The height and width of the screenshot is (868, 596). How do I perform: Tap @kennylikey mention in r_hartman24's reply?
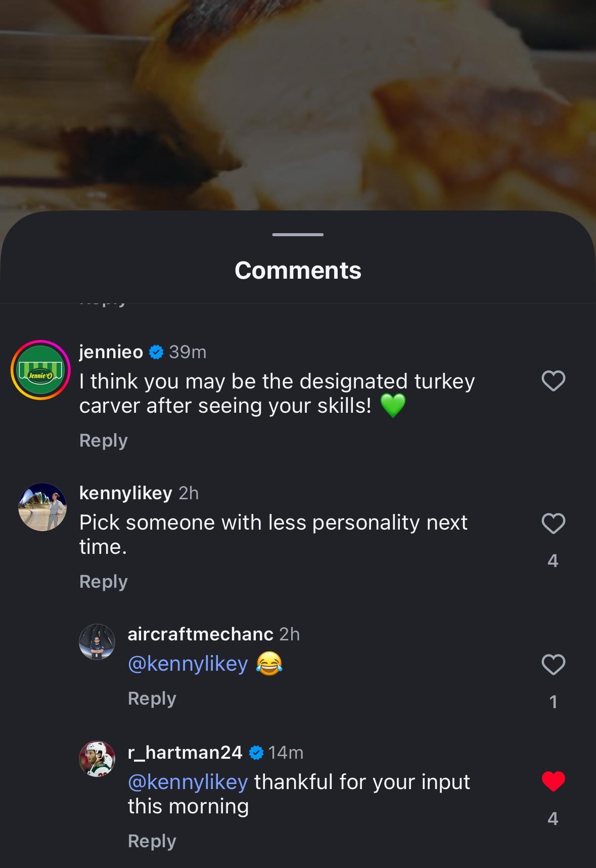(x=188, y=782)
